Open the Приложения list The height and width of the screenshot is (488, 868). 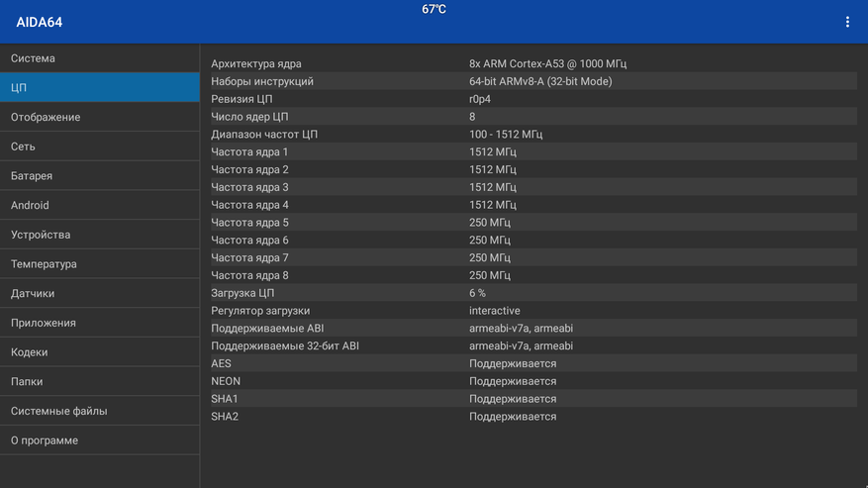click(x=100, y=323)
